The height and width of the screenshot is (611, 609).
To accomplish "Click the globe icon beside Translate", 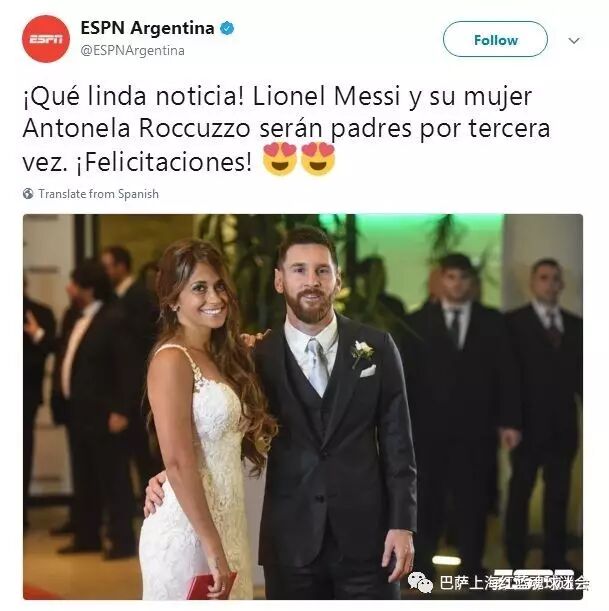I will click(x=28, y=194).
